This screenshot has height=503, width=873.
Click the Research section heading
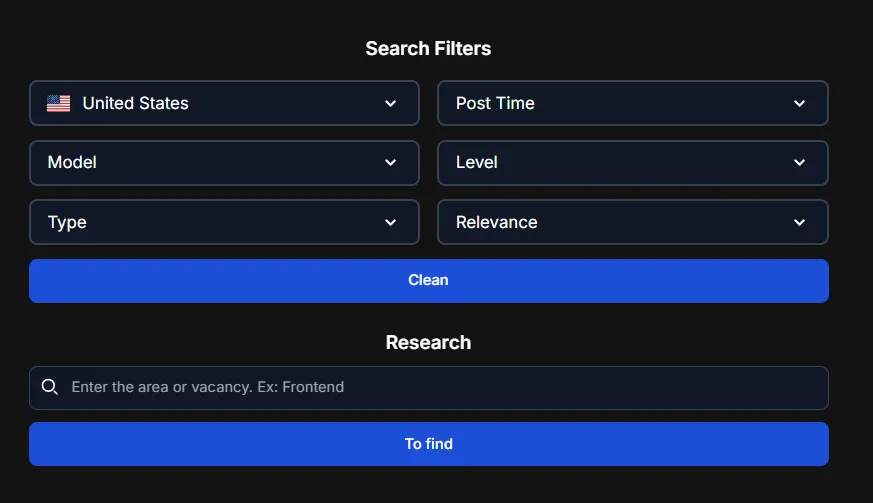428,343
